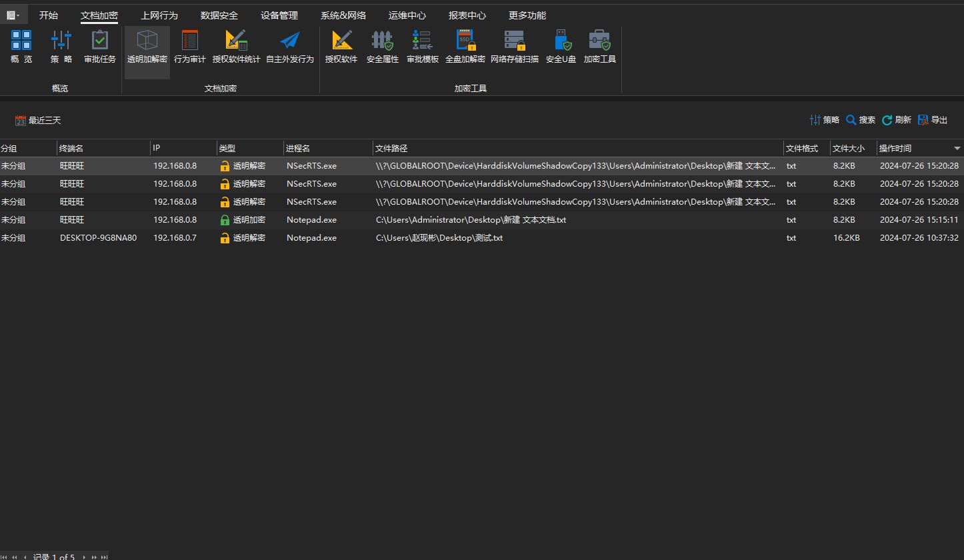The height and width of the screenshot is (560, 964).
Task: Click the green lock 透明加密 type cell
Action: click(x=250, y=220)
